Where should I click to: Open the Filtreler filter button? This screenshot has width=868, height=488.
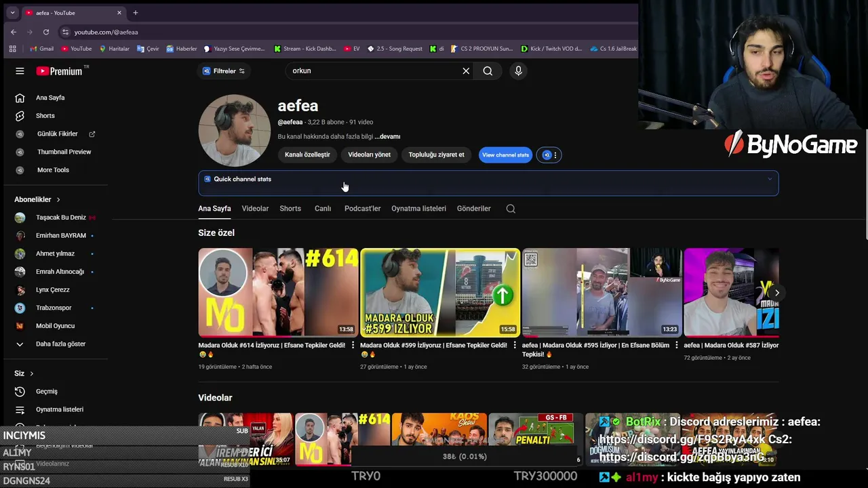224,71
